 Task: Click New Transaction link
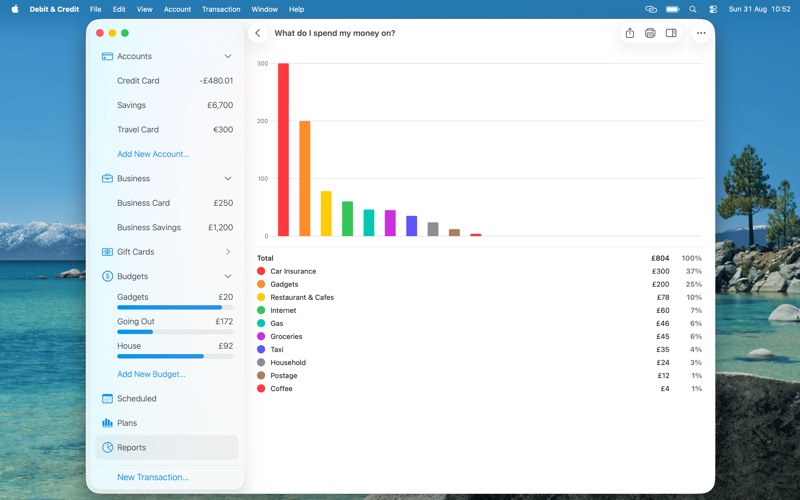(x=153, y=477)
